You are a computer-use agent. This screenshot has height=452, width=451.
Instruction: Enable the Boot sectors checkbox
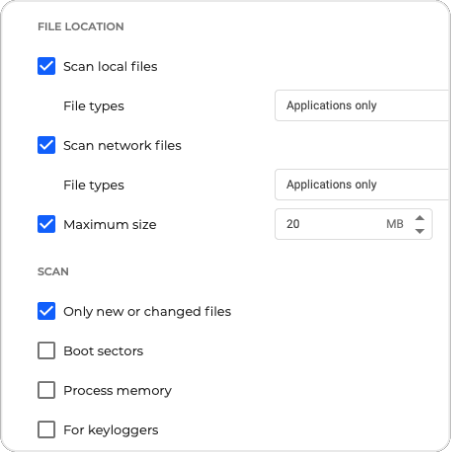click(46, 350)
